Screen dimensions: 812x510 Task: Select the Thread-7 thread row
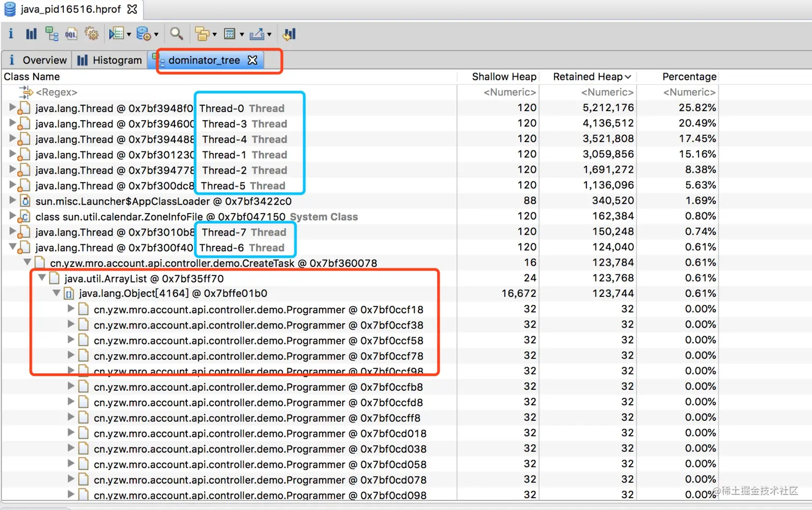[x=360, y=232]
